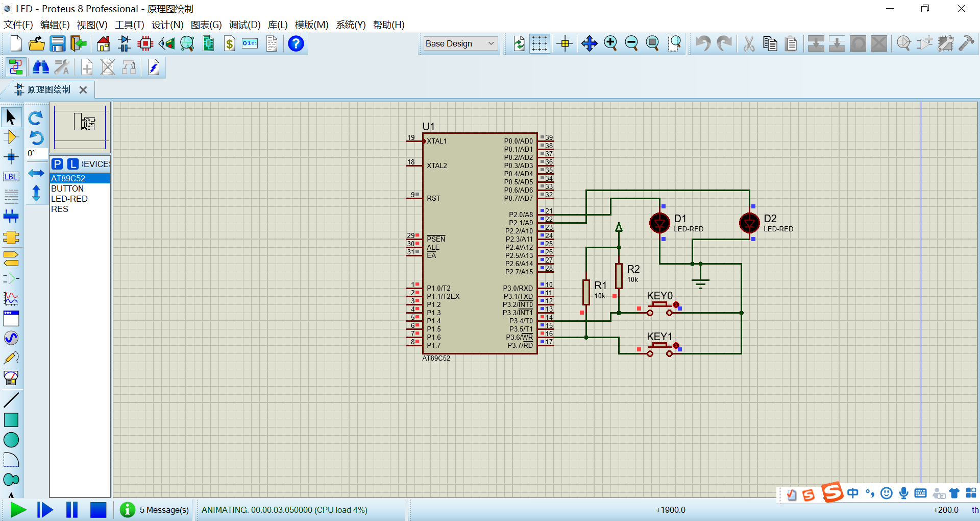Click the Save design icon
The image size is (980, 521).
tap(58, 44)
